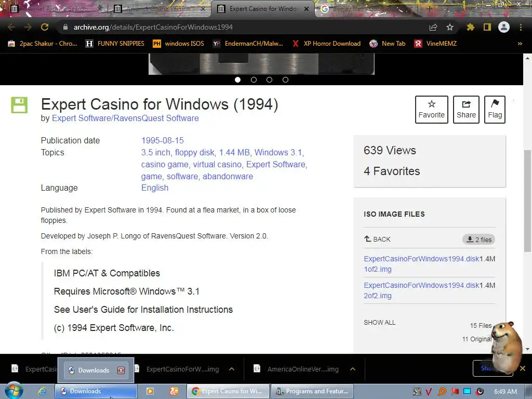532x399 pixels.
Task: Bookmark this page with the star icon
Action: tap(450, 27)
